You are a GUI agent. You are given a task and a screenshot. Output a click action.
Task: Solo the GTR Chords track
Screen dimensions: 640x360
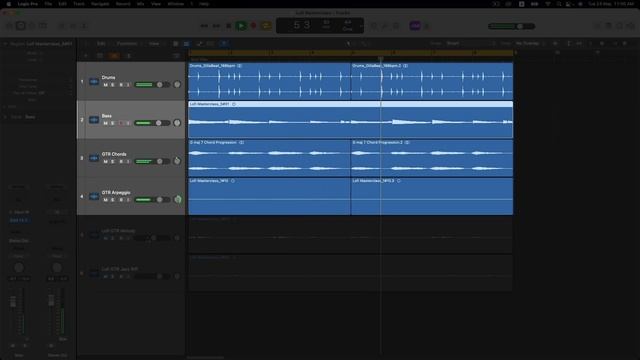click(113, 162)
